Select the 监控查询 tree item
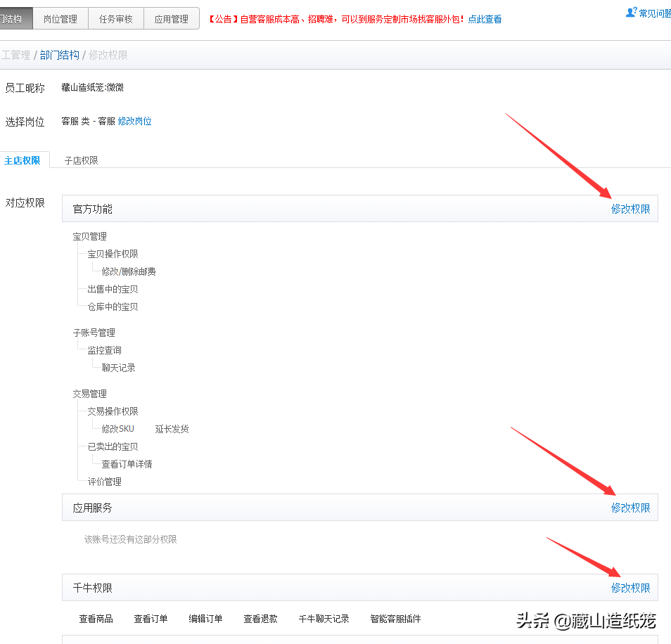The width and height of the screenshot is (671, 644). point(104,350)
